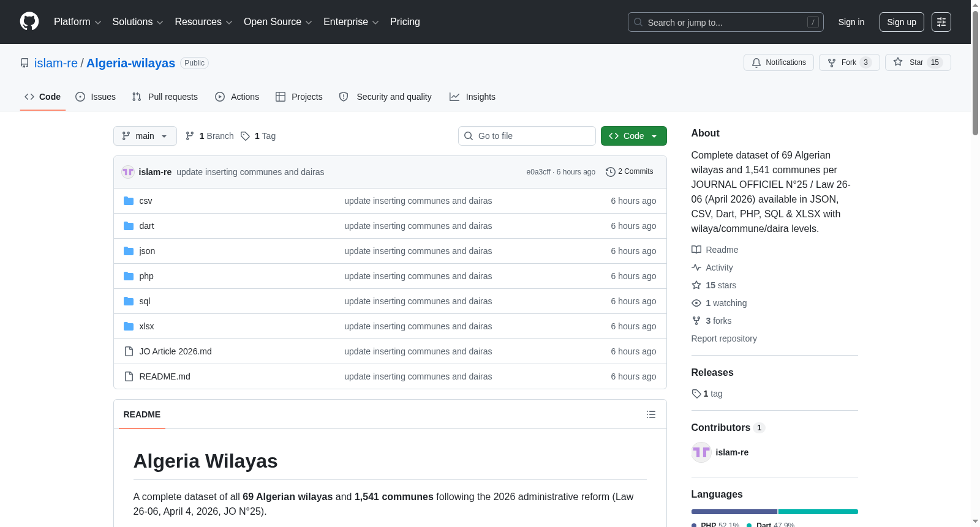Click the star icon in Star button

pos(898,62)
